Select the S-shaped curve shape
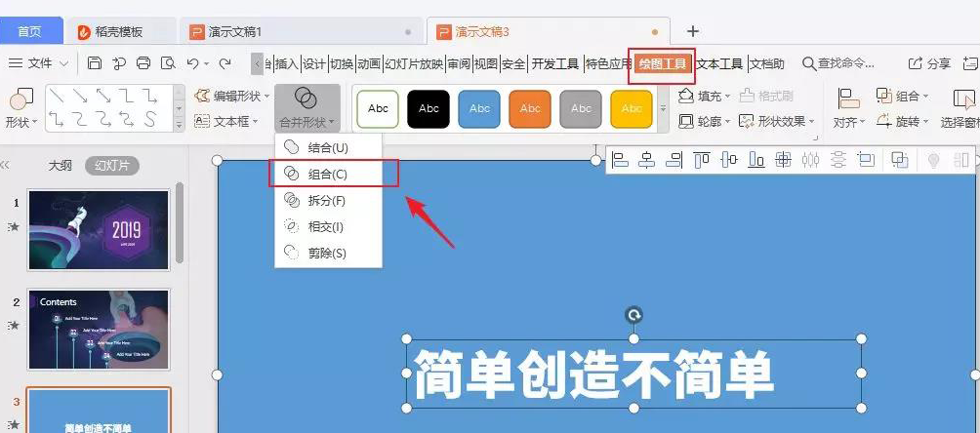 tap(149, 119)
